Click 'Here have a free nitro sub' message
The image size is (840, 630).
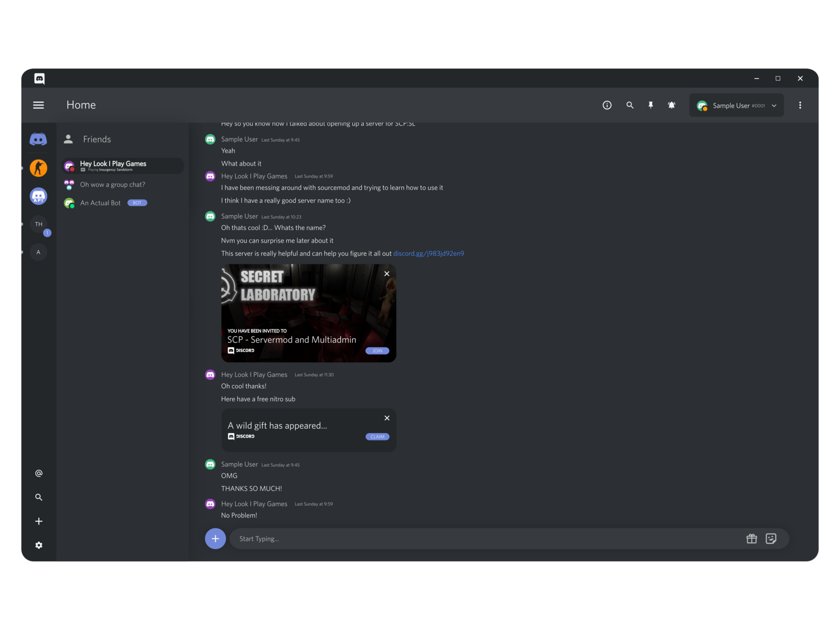(258, 399)
